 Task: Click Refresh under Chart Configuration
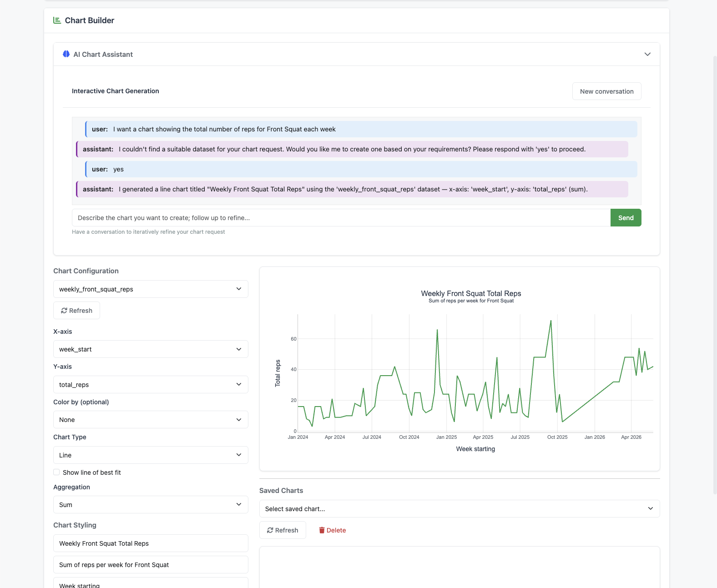[x=76, y=311]
